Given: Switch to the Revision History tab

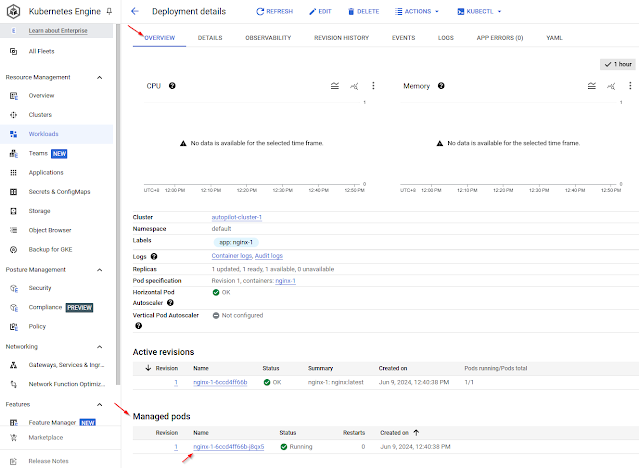Looking at the screenshot, I should point(341,38).
